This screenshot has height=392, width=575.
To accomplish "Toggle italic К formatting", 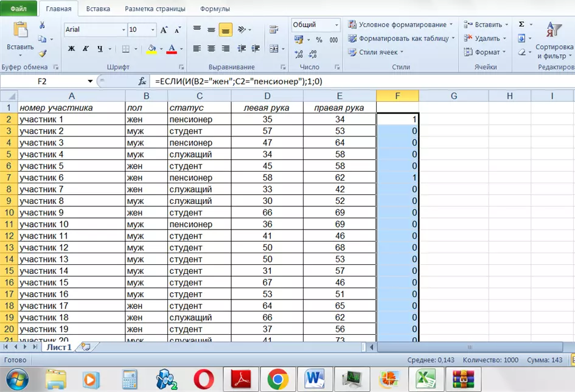I will click(x=85, y=49).
